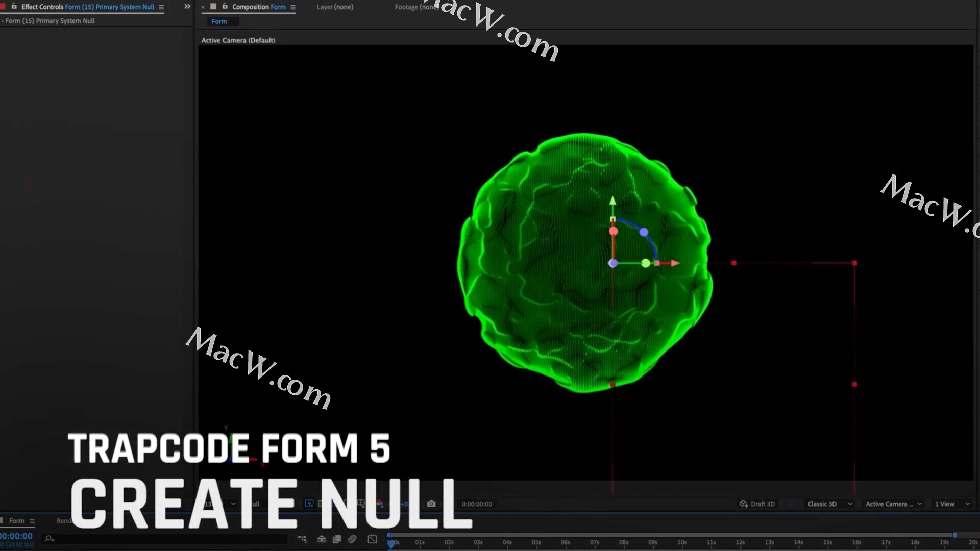The height and width of the screenshot is (551, 980).
Task: Switch to the Form timeline tab
Action: pyautogui.click(x=16, y=521)
